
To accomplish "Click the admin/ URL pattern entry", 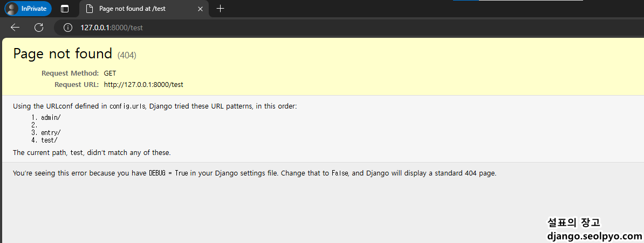I will click(x=51, y=118).
